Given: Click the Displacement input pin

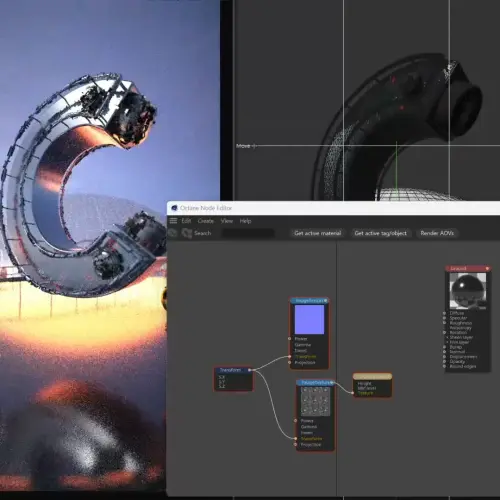Looking at the screenshot, I should tap(444, 357).
